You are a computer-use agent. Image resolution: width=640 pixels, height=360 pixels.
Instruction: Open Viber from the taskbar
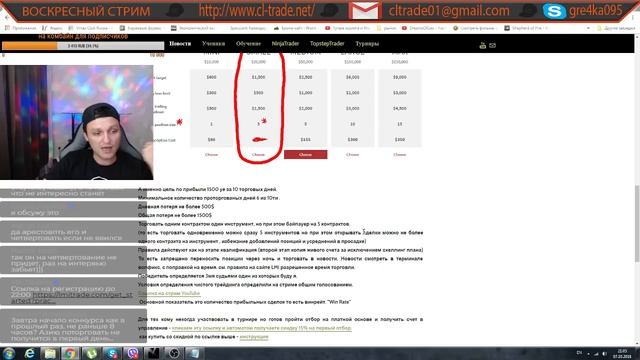pos(132,353)
